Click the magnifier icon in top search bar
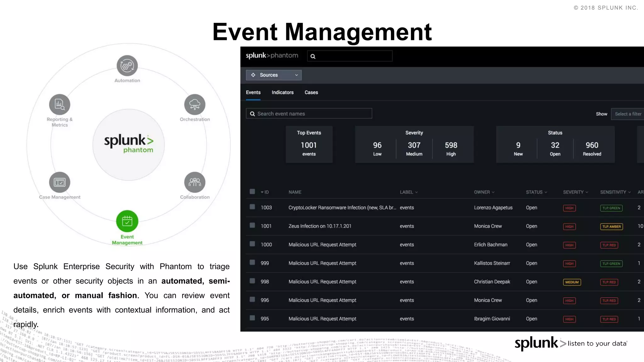Image resolution: width=644 pixels, height=362 pixels. click(313, 56)
